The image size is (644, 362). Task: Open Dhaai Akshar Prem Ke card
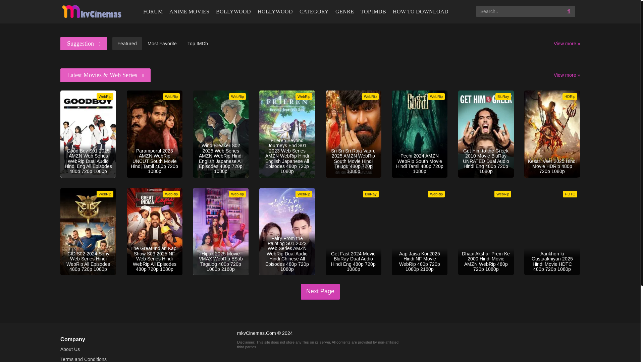click(486, 232)
